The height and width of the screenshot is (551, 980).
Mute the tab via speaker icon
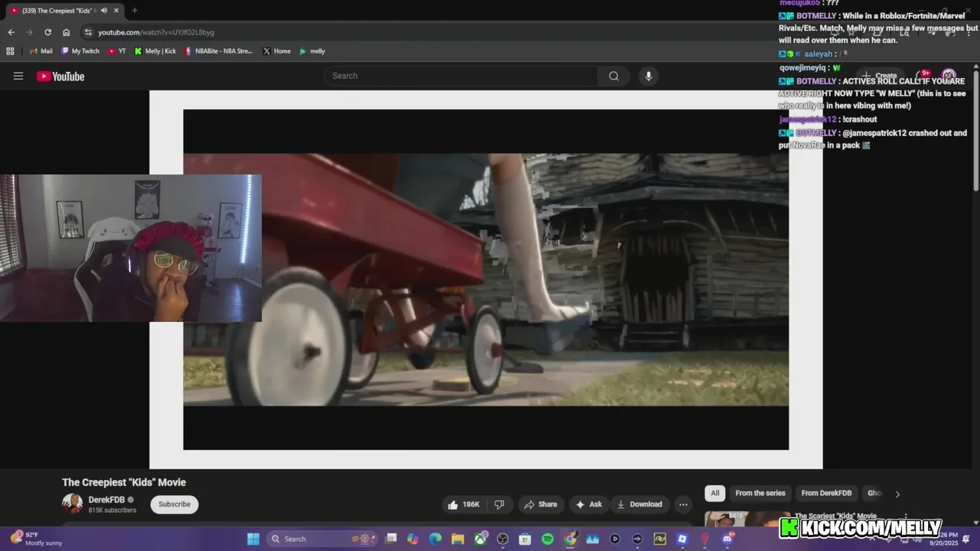tap(104, 11)
